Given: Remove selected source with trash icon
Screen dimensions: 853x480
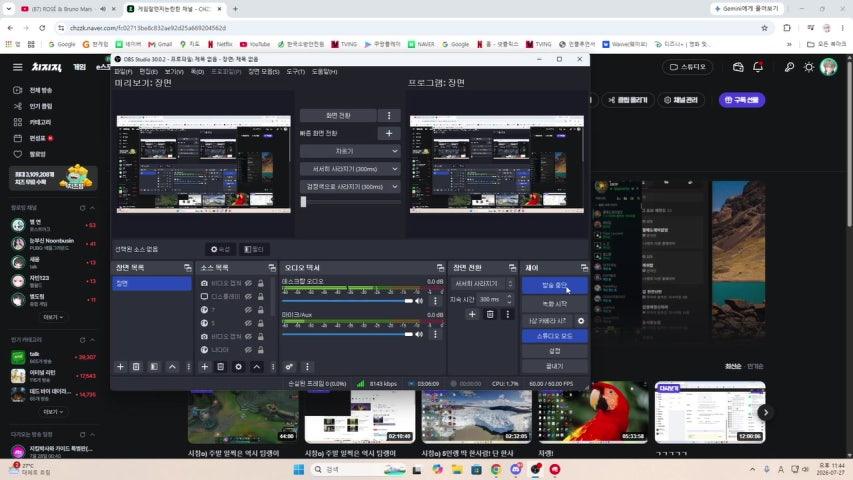Looking at the screenshot, I should click(220, 367).
